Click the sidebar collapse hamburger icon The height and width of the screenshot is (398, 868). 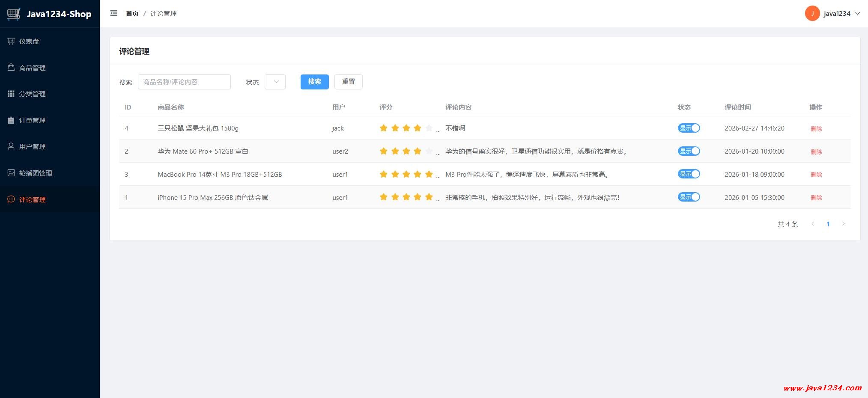(x=113, y=13)
